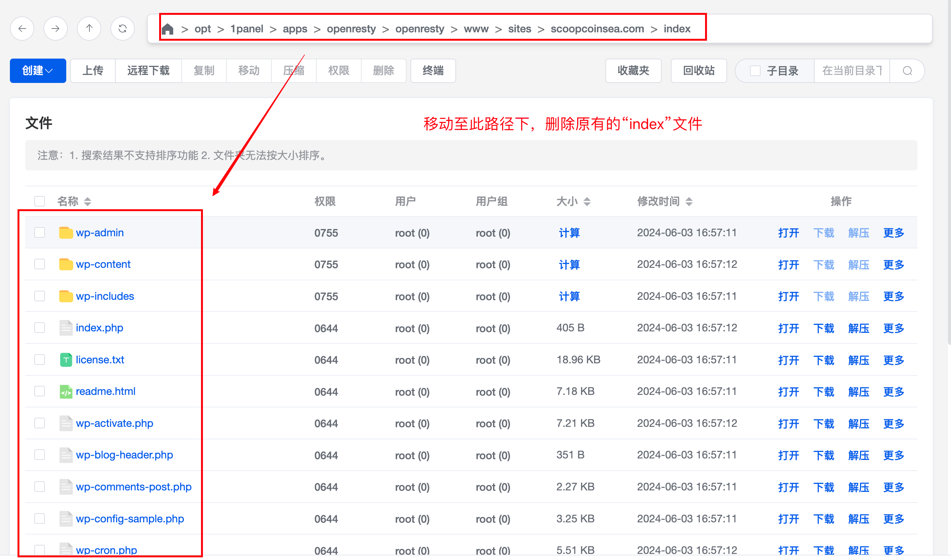Open the wp-blog-header.php file

(124, 455)
